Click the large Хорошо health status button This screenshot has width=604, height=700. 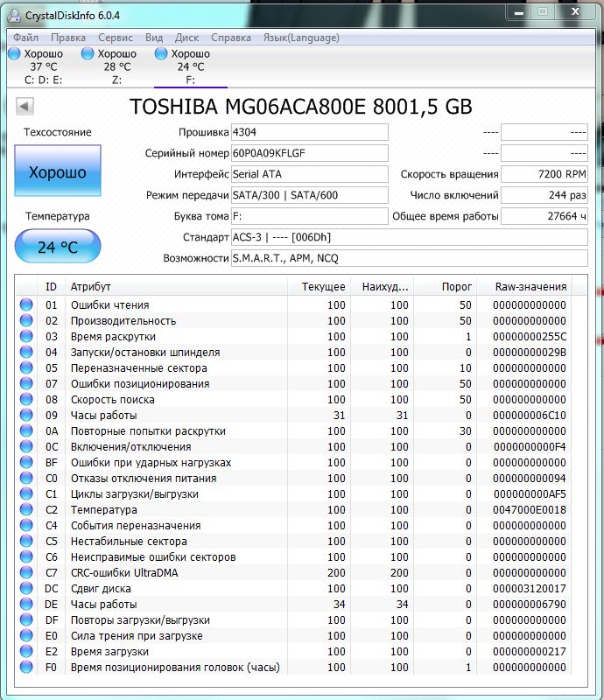pyautogui.click(x=58, y=171)
